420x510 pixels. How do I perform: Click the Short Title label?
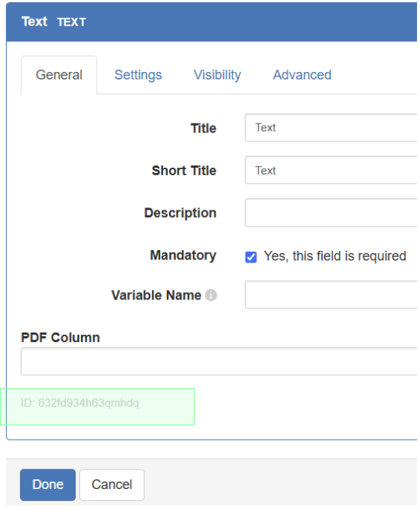click(x=184, y=171)
